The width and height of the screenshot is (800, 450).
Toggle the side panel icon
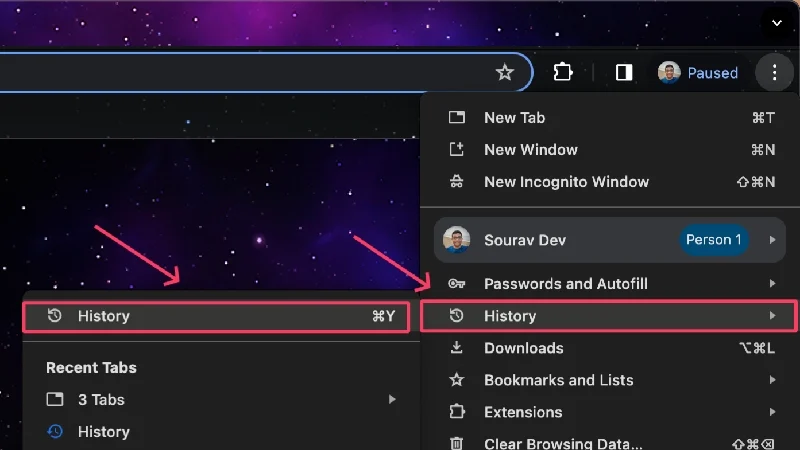click(x=624, y=72)
